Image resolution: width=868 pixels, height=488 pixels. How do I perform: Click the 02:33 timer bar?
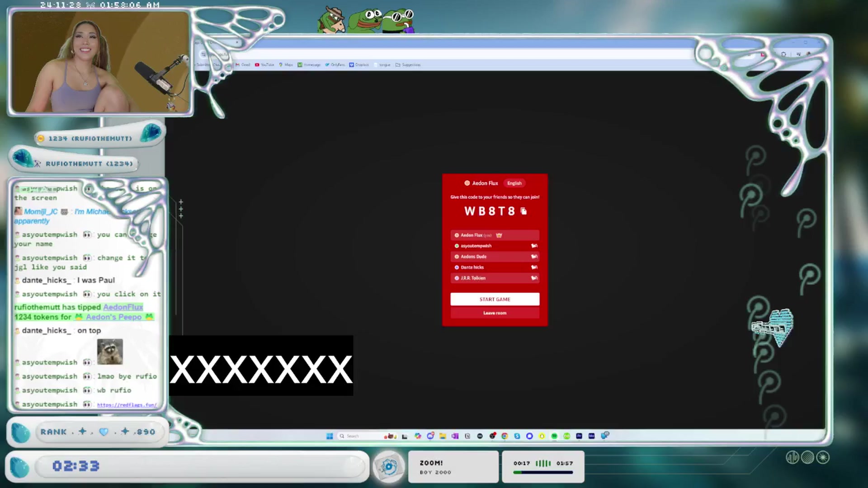pyautogui.click(x=201, y=466)
